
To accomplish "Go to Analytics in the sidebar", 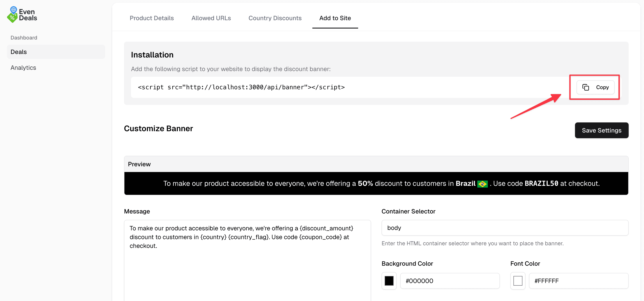I will click(23, 68).
